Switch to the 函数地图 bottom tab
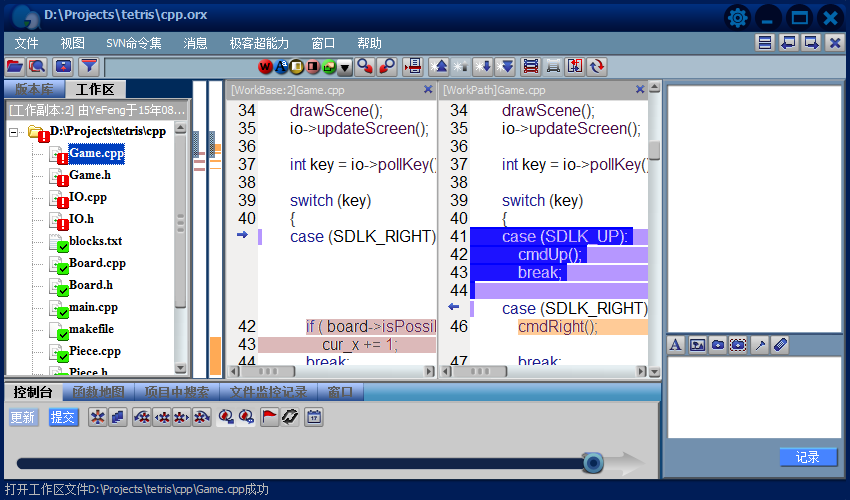This screenshot has width=850, height=500. coord(98,392)
